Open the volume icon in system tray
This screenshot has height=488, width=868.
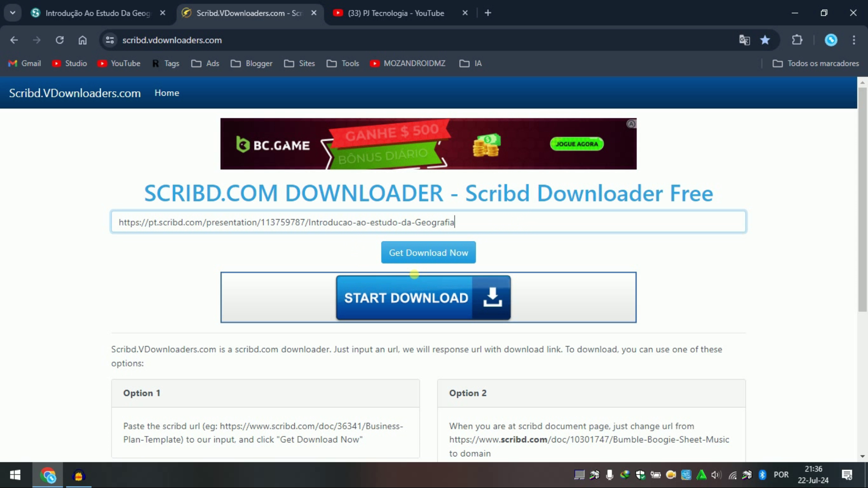[x=716, y=475]
